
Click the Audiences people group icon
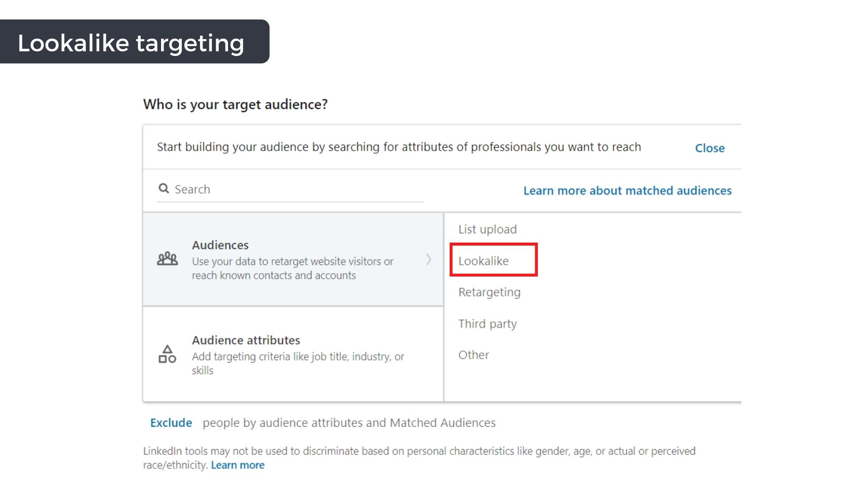(167, 259)
